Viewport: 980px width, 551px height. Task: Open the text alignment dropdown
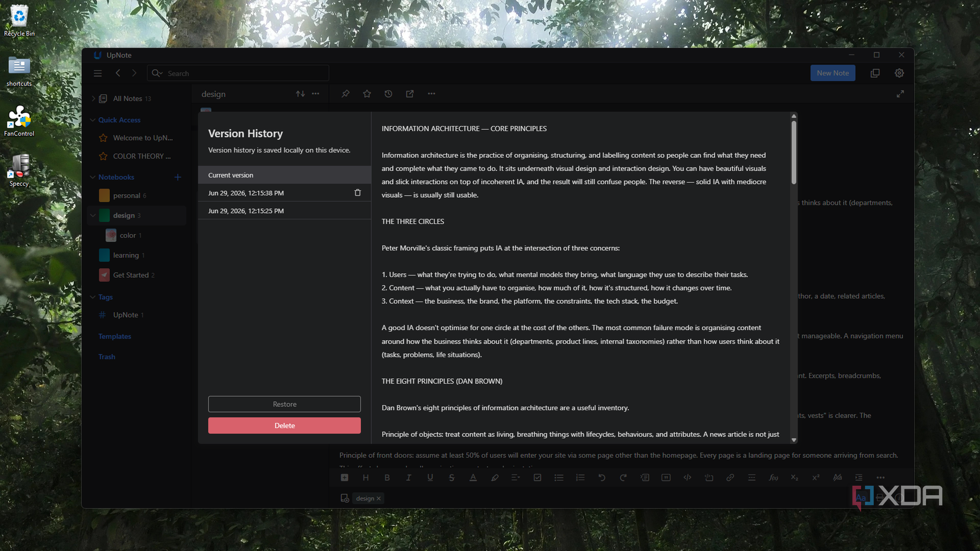pos(516,477)
